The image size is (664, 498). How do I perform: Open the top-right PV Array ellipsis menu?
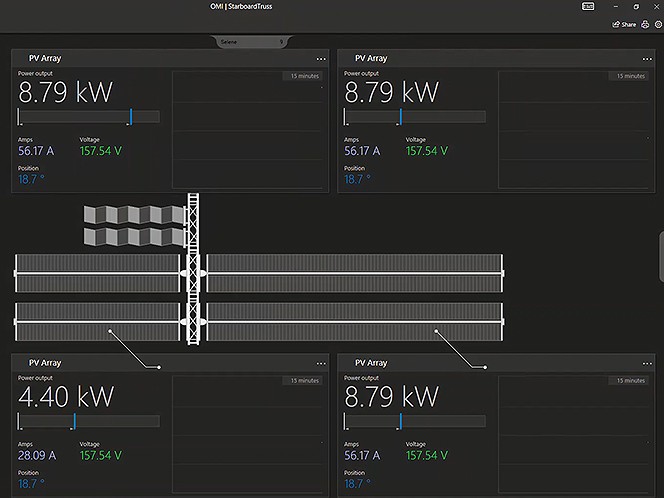pyautogui.click(x=647, y=59)
